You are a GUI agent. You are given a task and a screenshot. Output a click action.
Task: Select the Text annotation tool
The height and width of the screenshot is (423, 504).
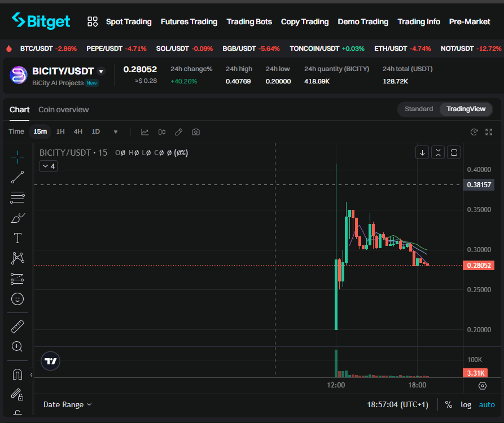tap(17, 238)
